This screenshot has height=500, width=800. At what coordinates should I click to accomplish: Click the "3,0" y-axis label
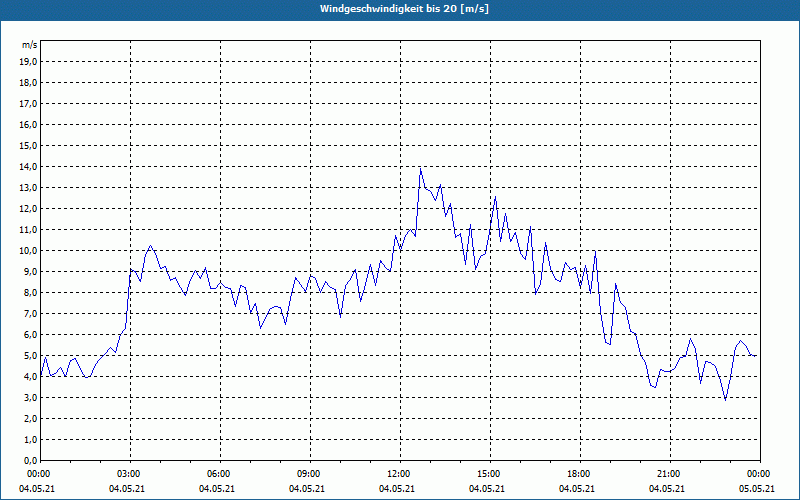tap(31, 397)
